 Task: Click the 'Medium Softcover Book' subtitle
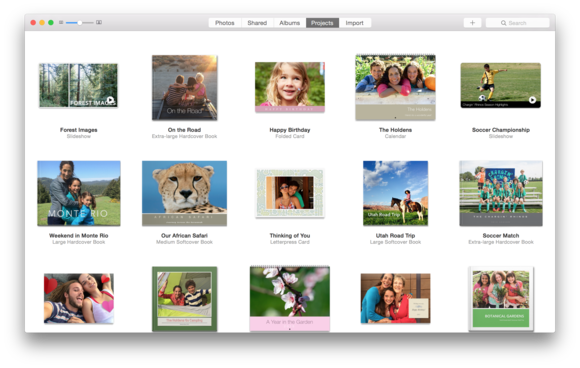(184, 242)
